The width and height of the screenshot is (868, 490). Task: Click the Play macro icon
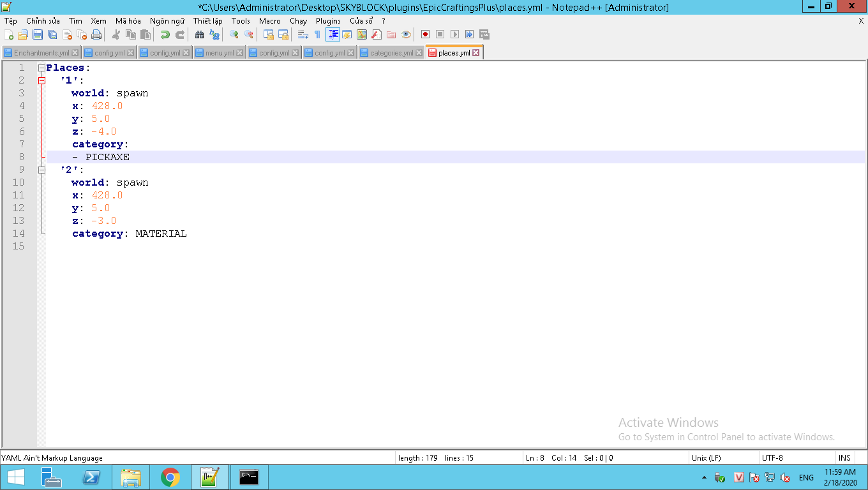click(x=454, y=34)
